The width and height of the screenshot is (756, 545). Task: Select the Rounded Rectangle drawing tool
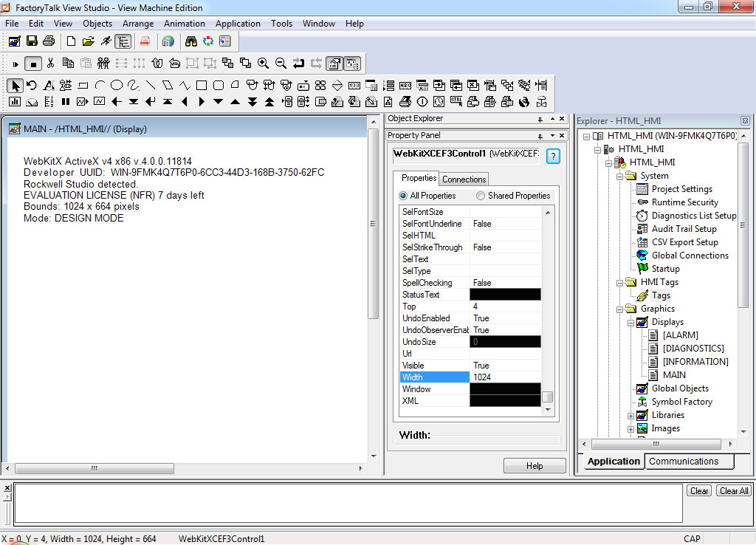click(x=219, y=86)
